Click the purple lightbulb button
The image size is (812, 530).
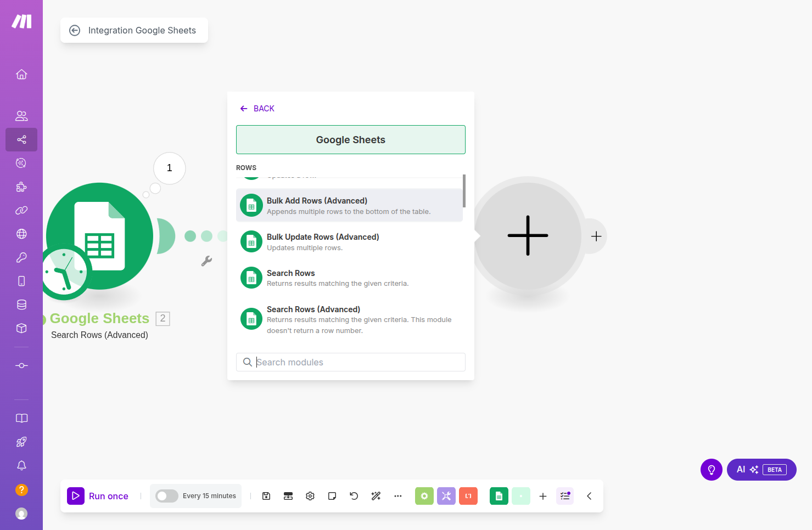(712, 470)
